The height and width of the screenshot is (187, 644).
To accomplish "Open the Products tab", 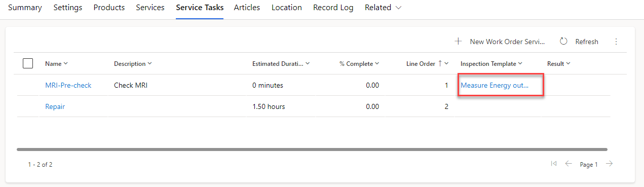I will [109, 8].
